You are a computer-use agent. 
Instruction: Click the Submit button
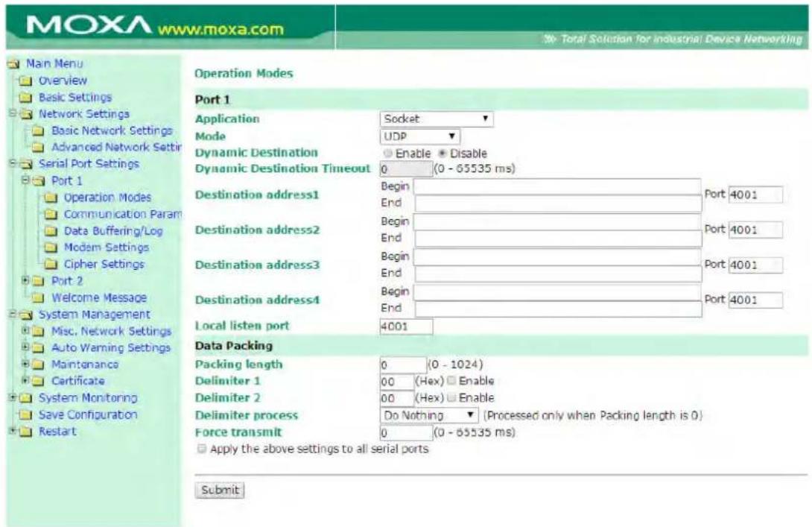[220, 490]
